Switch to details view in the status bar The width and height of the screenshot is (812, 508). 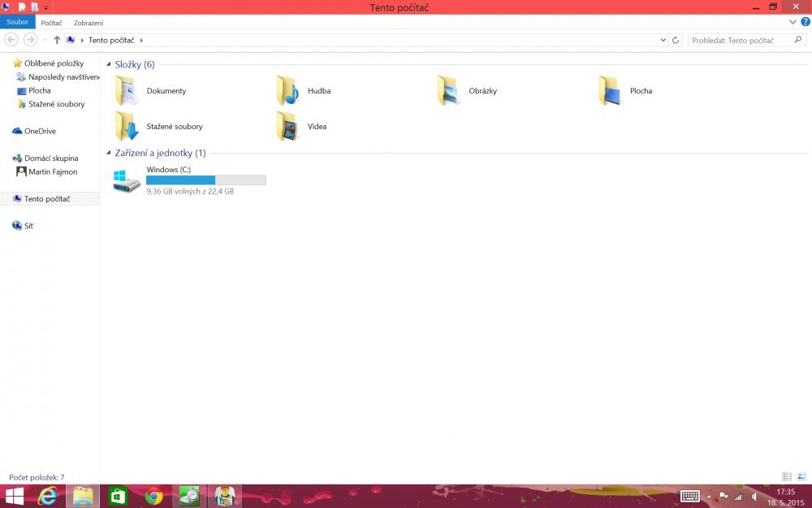click(x=785, y=476)
